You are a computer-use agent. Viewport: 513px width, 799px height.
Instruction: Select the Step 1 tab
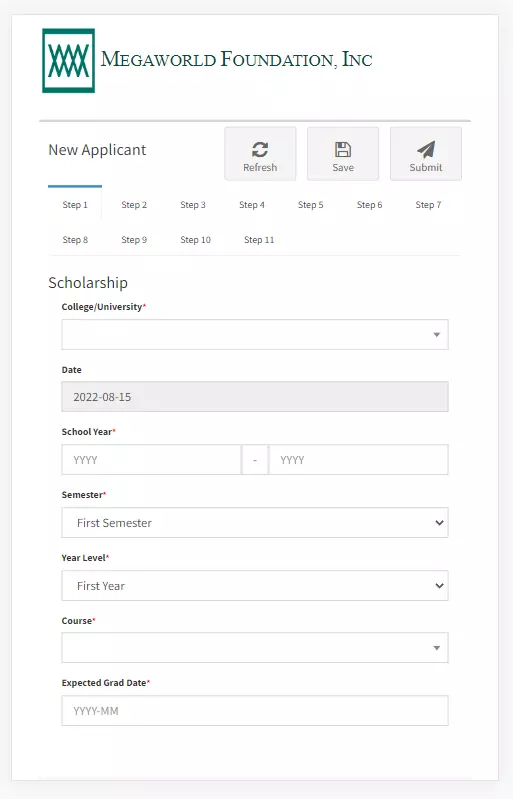tap(75, 205)
